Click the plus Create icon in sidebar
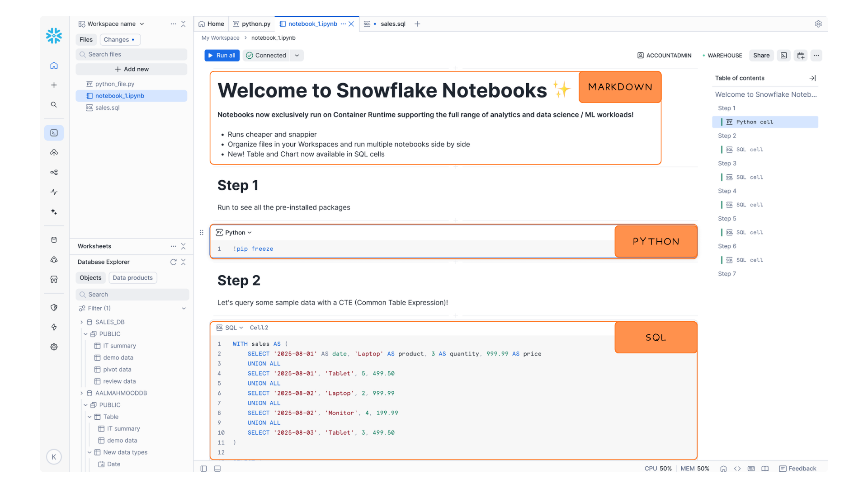The image size is (868, 488). (x=54, y=85)
